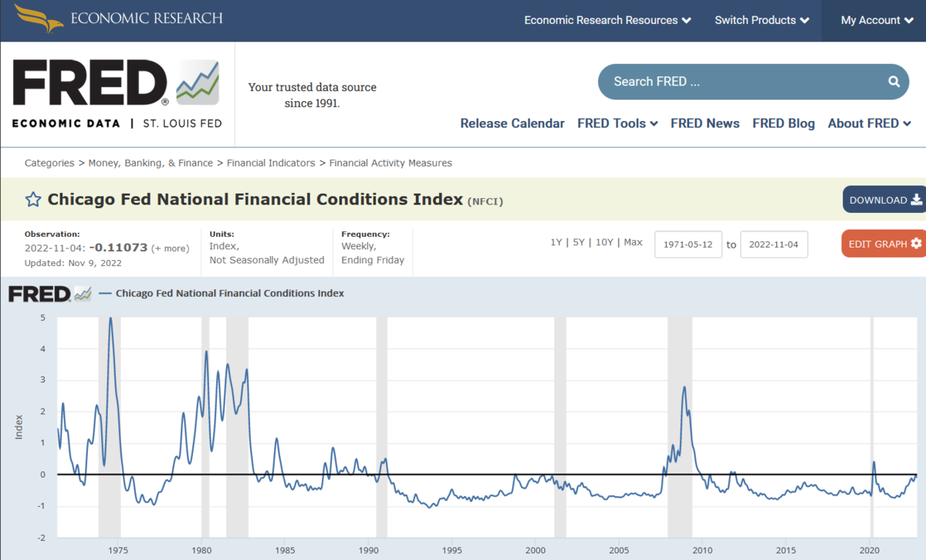Click the Economic Research header text
The image size is (926, 560).
pyautogui.click(x=147, y=18)
